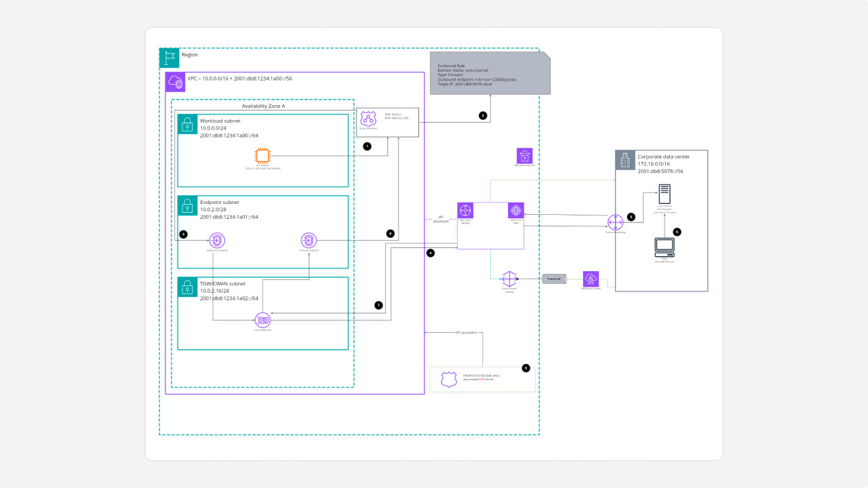Viewport: 868px width, 488px height.
Task: Click the Corporate data center title
Action: [x=664, y=157]
